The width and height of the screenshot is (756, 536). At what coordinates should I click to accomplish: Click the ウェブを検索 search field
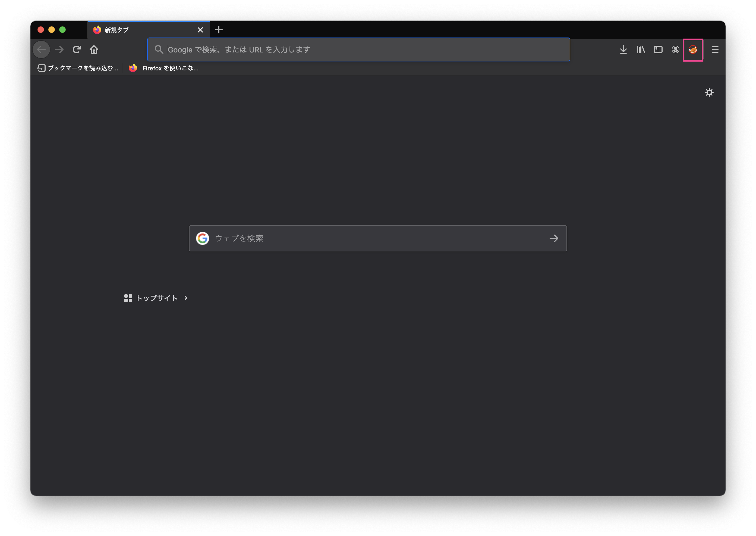[x=378, y=238]
